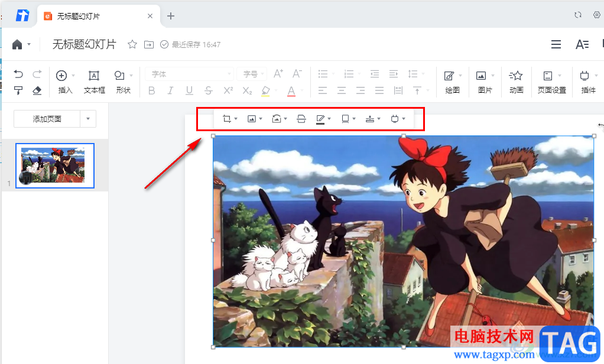This screenshot has height=364, width=604.
Task: Justify the text alignment
Action: click(x=379, y=90)
